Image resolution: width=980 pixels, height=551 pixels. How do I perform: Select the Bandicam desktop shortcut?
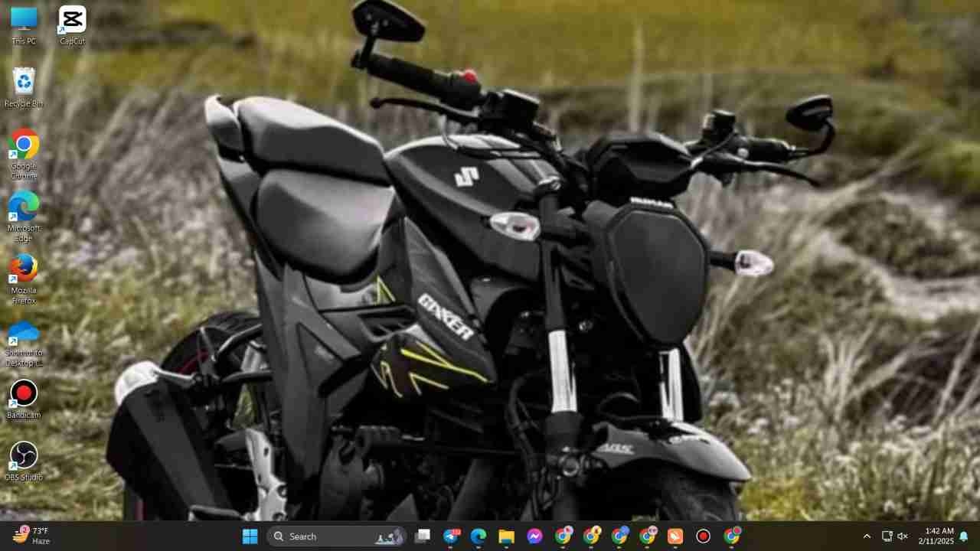pyautogui.click(x=24, y=399)
